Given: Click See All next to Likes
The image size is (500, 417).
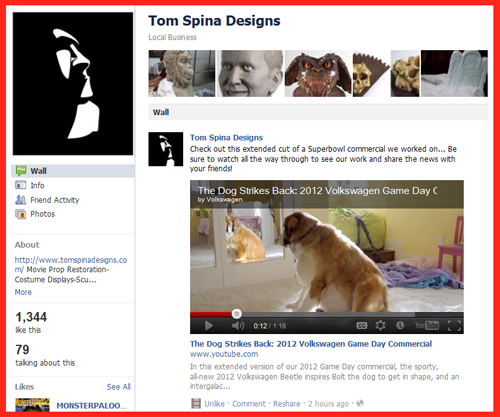Looking at the screenshot, I should pos(119,387).
